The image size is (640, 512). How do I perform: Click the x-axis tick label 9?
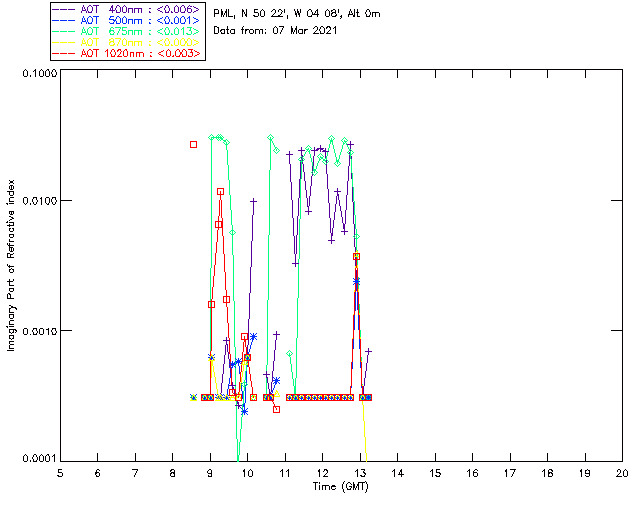tap(210, 473)
